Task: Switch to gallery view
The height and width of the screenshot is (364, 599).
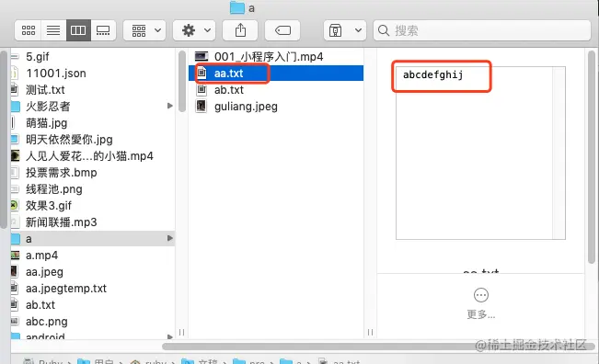Action: (x=103, y=30)
